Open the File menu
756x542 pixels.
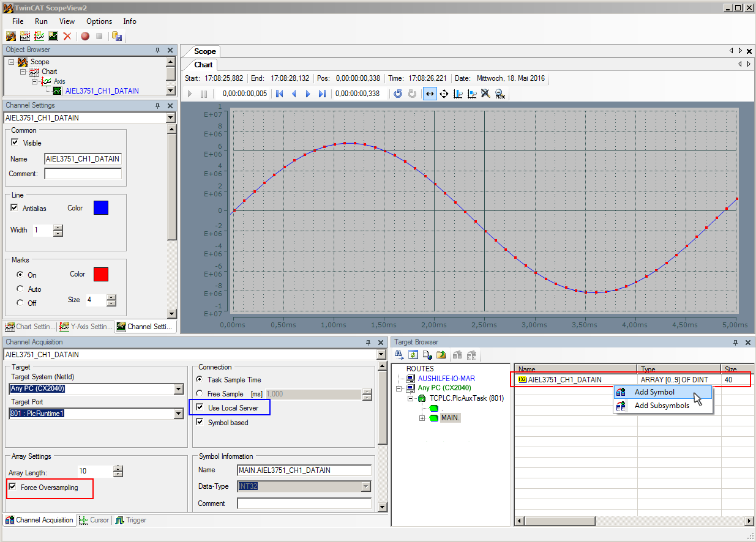[18, 21]
